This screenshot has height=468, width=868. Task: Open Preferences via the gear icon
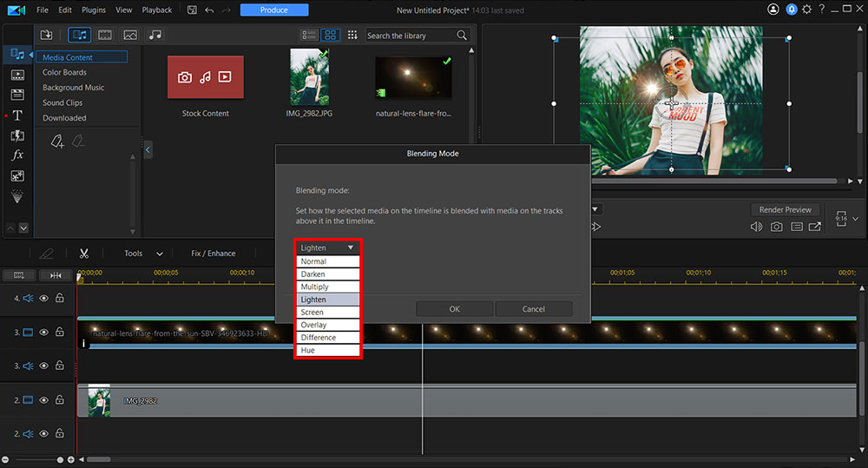(808, 10)
